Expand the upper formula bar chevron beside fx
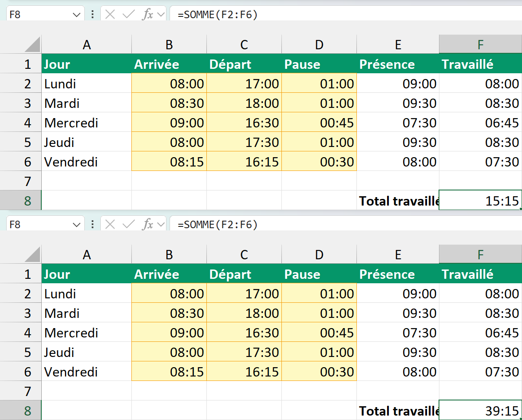522x420 pixels. click(x=161, y=15)
